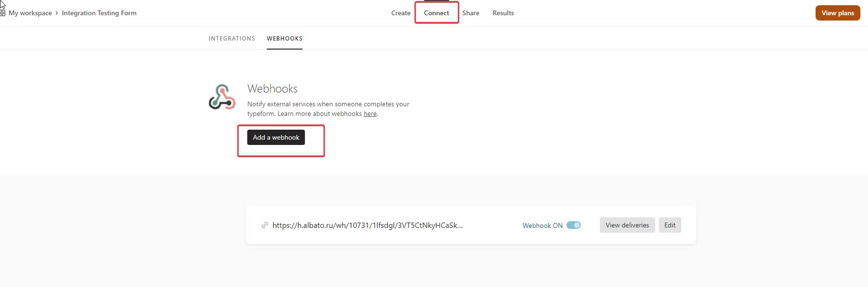Click View deliveries for the albato webhook
The height and width of the screenshot is (287, 868).
[x=627, y=225]
